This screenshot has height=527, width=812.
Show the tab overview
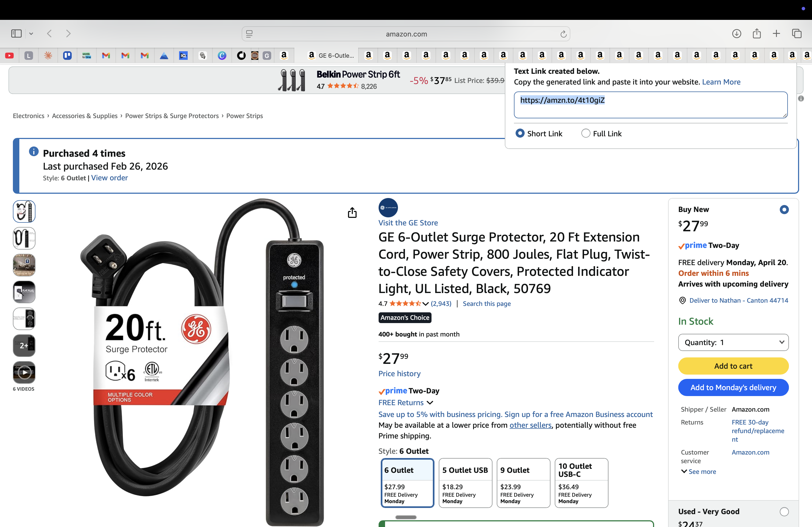click(796, 33)
